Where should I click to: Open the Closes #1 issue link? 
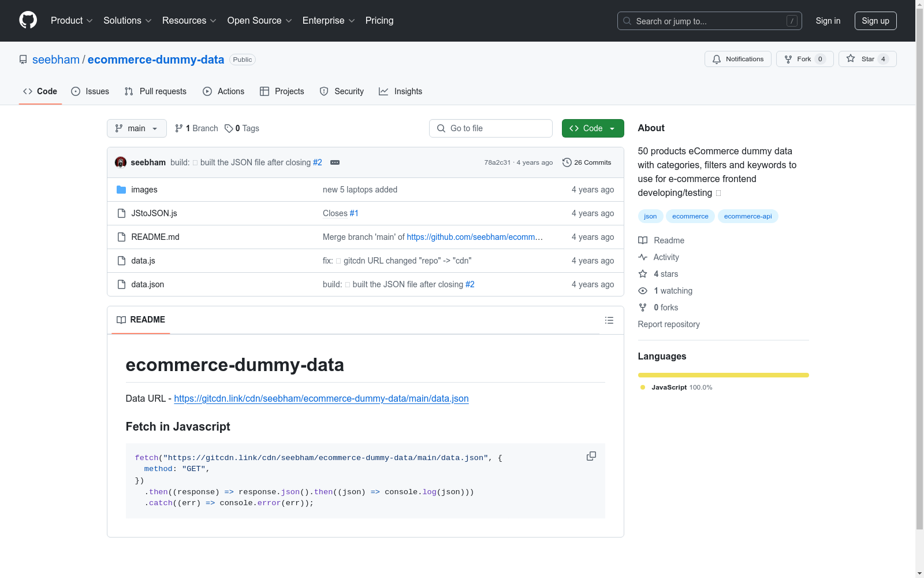coord(354,213)
